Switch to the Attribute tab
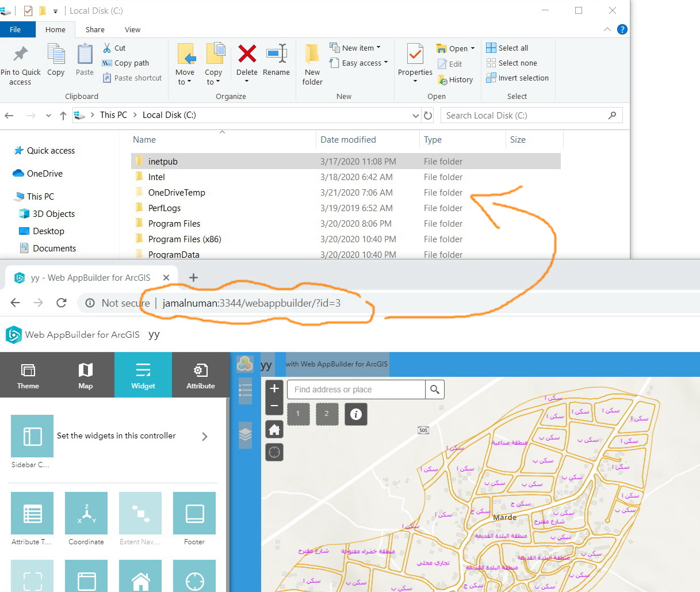 (201, 375)
